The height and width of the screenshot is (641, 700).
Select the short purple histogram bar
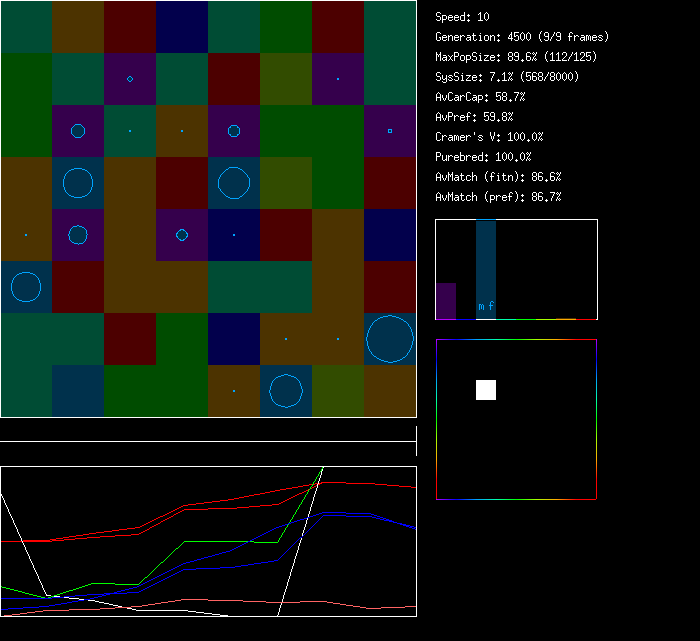coord(446,301)
